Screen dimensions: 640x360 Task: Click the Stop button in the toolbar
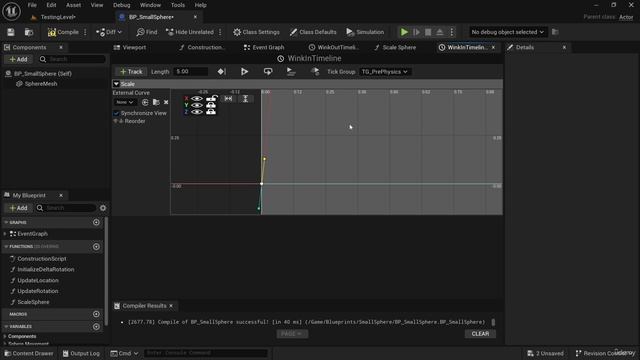coord(428,32)
